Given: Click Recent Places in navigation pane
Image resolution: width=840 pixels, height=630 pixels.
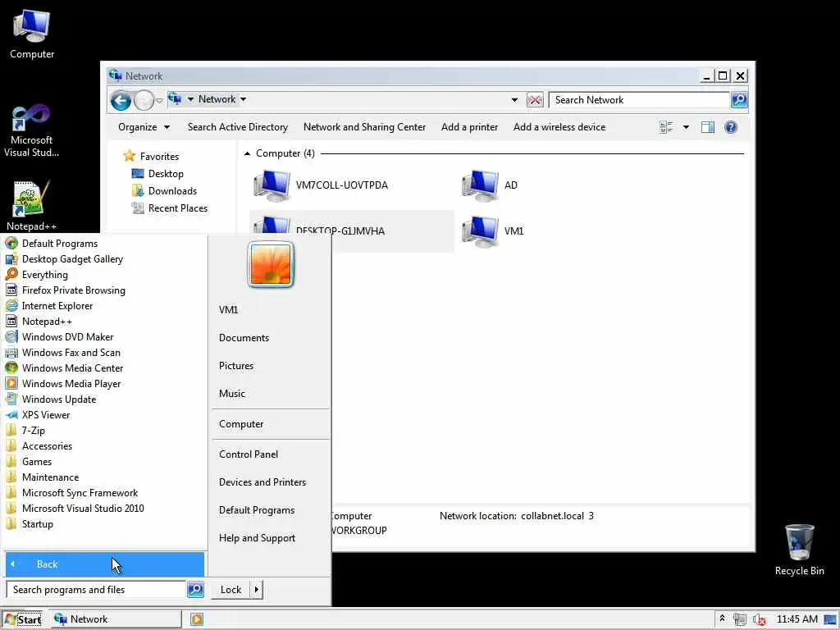Looking at the screenshot, I should pos(177,208).
